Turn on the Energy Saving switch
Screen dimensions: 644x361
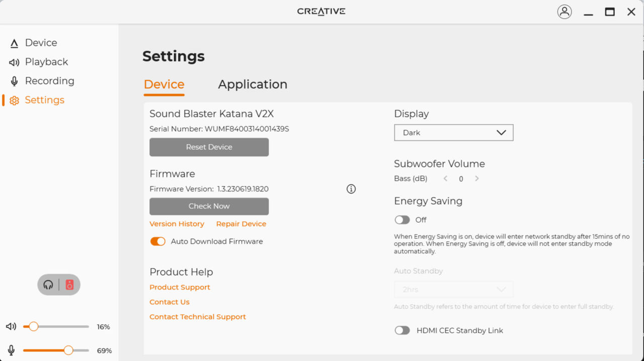coord(402,220)
